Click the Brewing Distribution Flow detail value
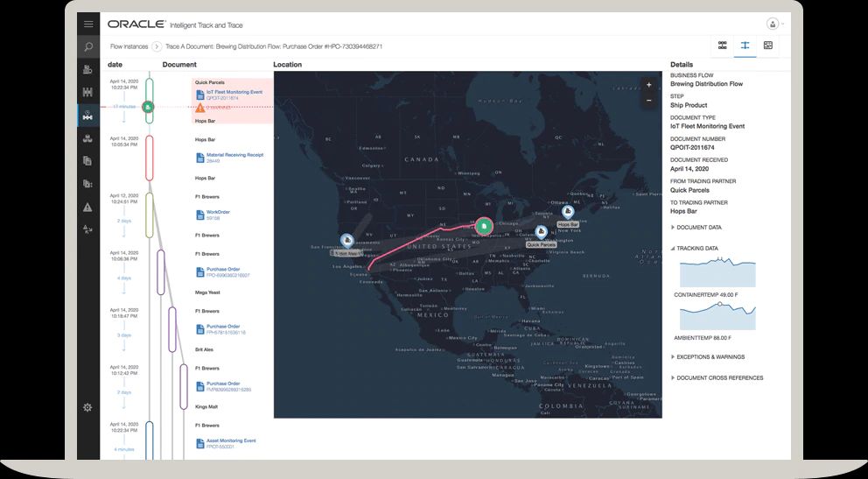The width and height of the screenshot is (868, 479). click(706, 84)
